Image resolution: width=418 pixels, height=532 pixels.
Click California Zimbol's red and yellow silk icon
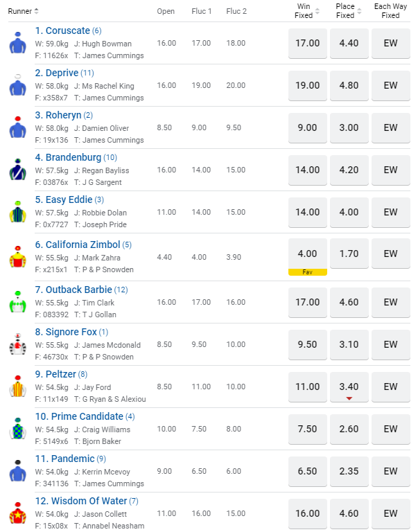coord(17,257)
